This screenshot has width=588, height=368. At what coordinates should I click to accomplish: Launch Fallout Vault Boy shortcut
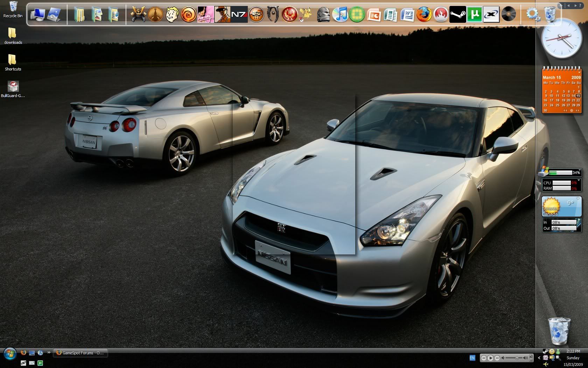click(x=172, y=14)
